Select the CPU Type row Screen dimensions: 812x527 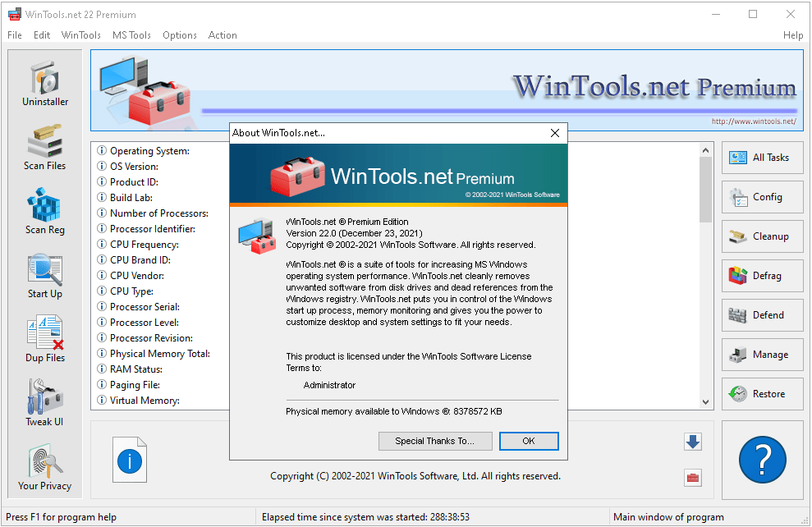125,291
